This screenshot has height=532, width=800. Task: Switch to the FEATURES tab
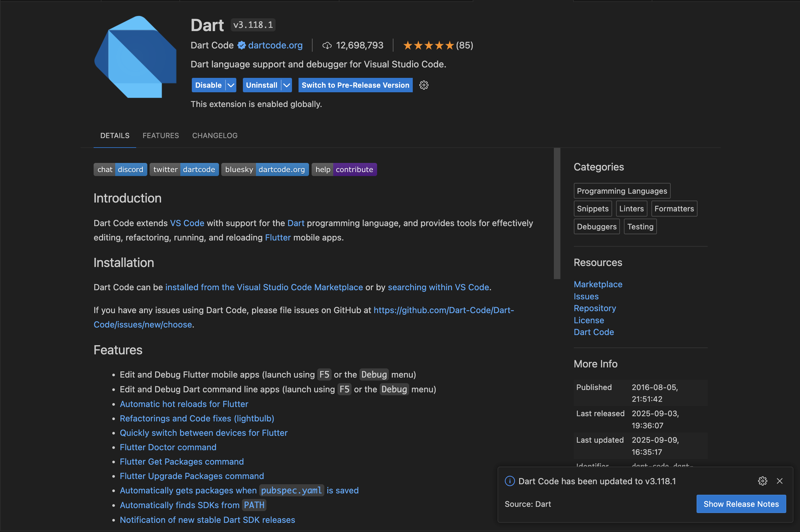[160, 135]
